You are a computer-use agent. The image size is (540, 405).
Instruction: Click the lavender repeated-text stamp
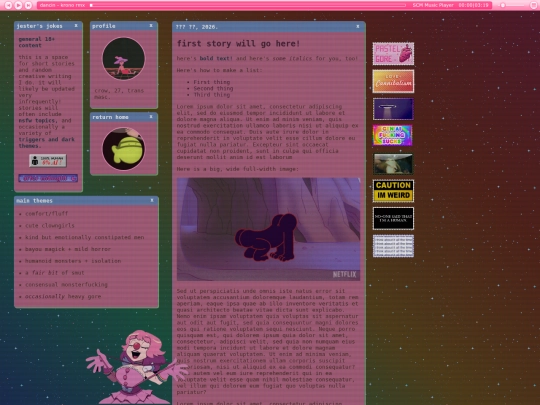(393, 246)
